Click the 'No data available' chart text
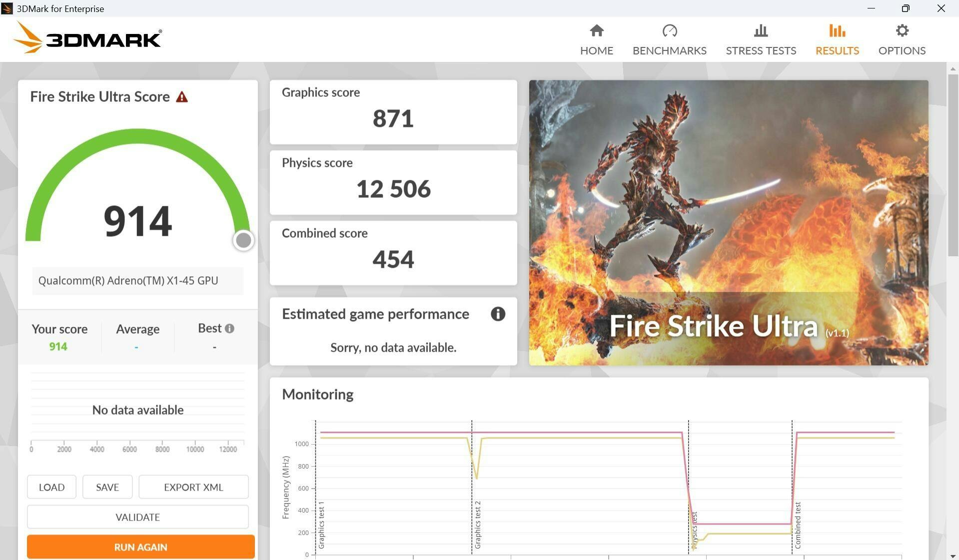 coord(138,410)
